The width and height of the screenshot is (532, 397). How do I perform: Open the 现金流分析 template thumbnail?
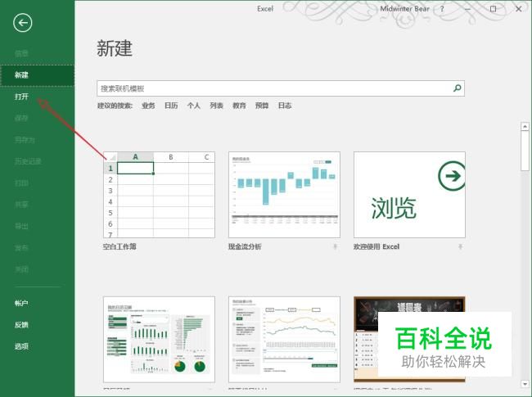pos(284,195)
